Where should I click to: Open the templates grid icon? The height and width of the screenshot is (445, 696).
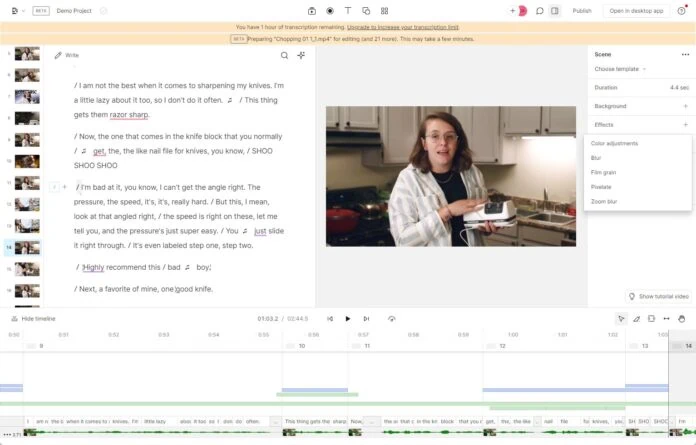[384, 11]
